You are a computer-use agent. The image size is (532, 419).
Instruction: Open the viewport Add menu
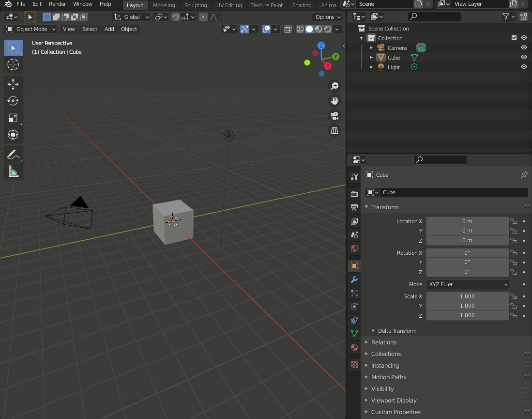click(x=109, y=29)
